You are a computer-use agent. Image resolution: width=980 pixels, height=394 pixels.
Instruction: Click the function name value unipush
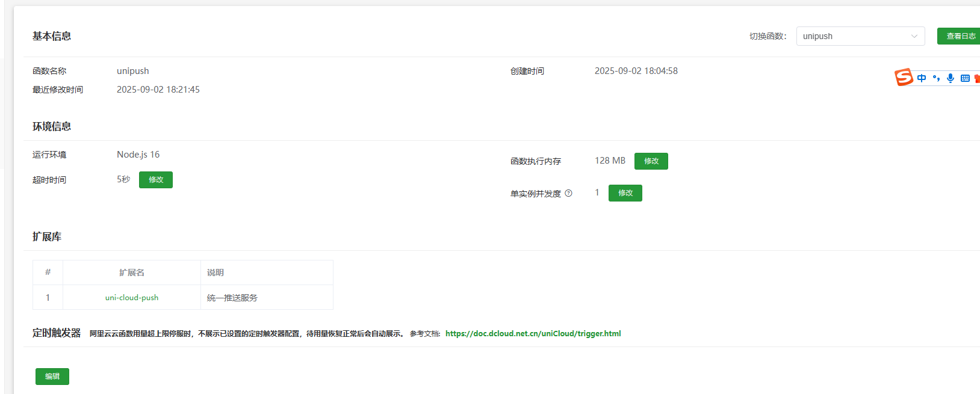[133, 71]
